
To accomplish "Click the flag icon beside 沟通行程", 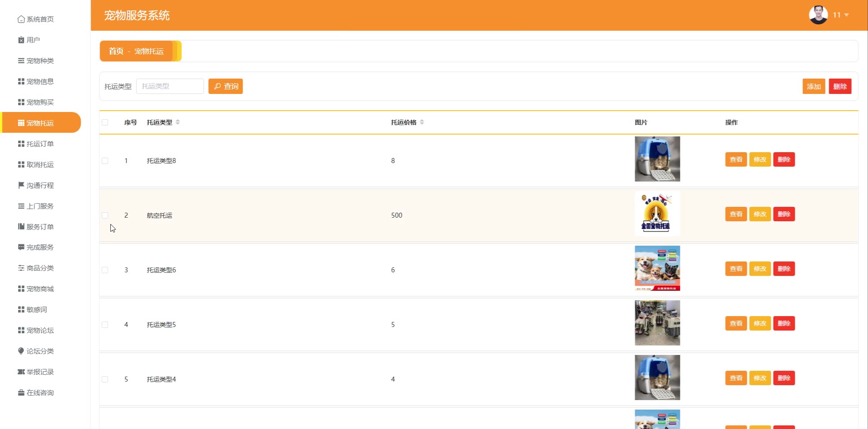I will pyautogui.click(x=21, y=185).
